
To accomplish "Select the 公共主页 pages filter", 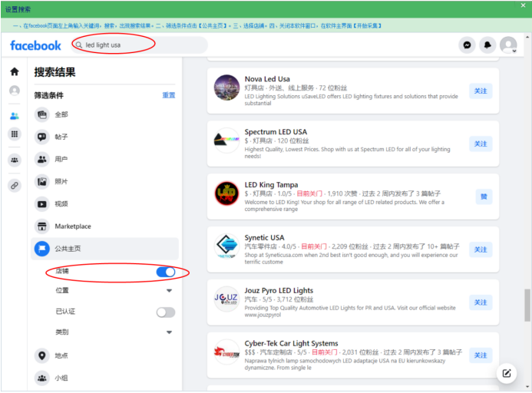I will coord(104,249).
